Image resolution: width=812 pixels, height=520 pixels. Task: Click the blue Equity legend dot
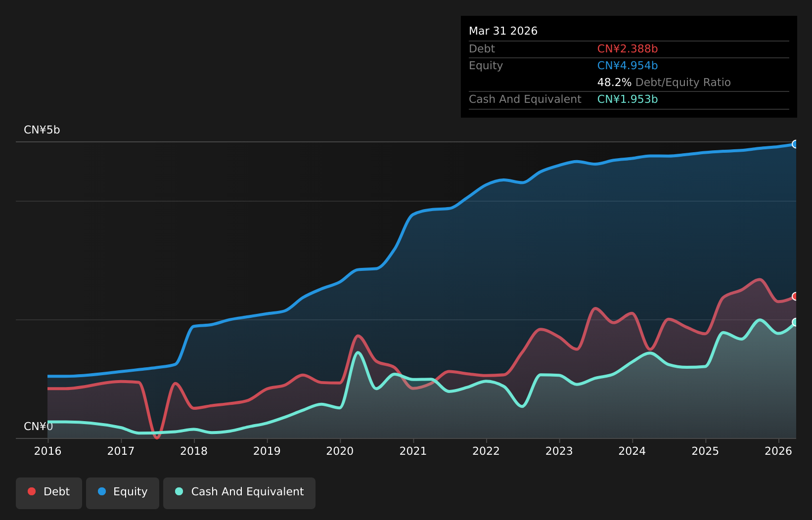[102, 491]
